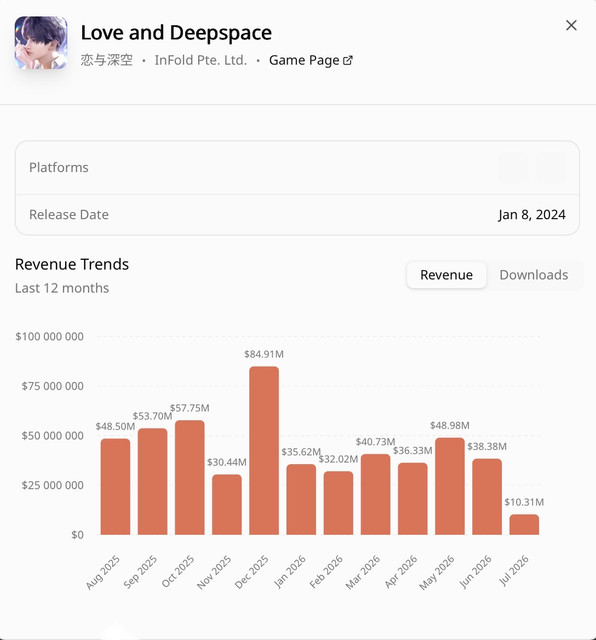Click the May 2026 revenue bar
Image resolution: width=596 pixels, height=640 pixels.
[x=450, y=486]
